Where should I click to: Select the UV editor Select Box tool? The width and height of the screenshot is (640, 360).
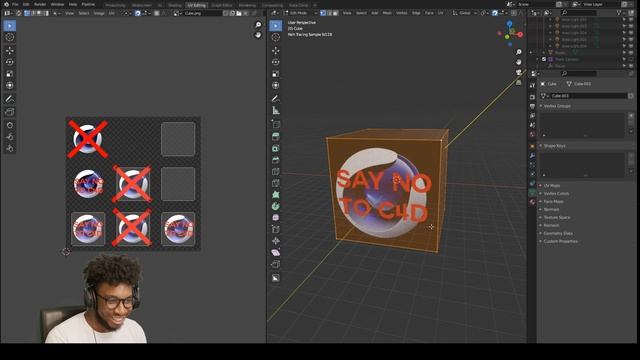[10, 26]
